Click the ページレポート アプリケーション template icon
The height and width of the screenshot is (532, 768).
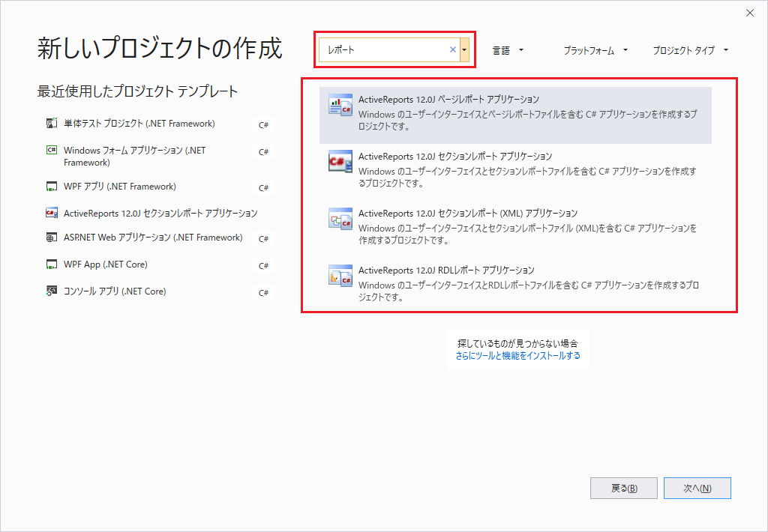point(340,104)
